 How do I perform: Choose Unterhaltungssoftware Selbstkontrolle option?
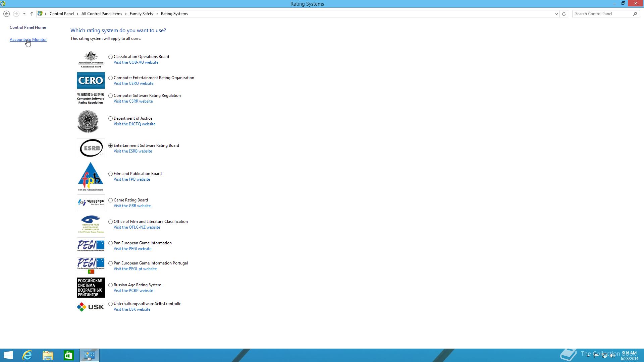click(110, 304)
